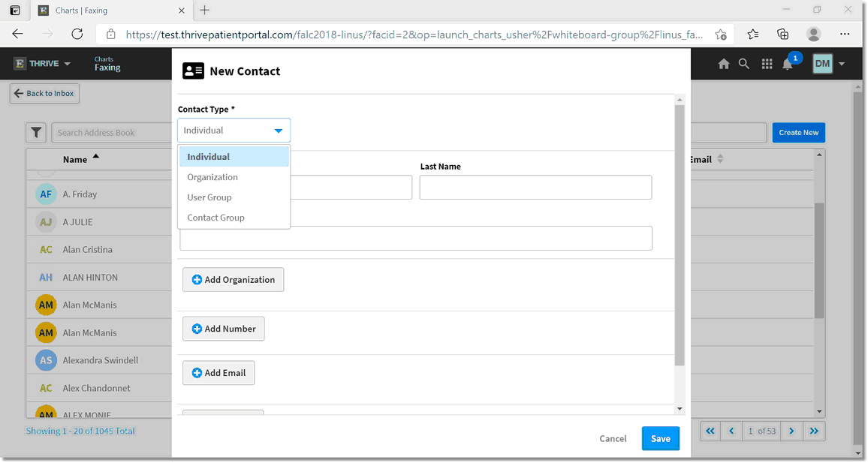Reload the page in browser
Screen dimensions: 868x463
point(77,35)
